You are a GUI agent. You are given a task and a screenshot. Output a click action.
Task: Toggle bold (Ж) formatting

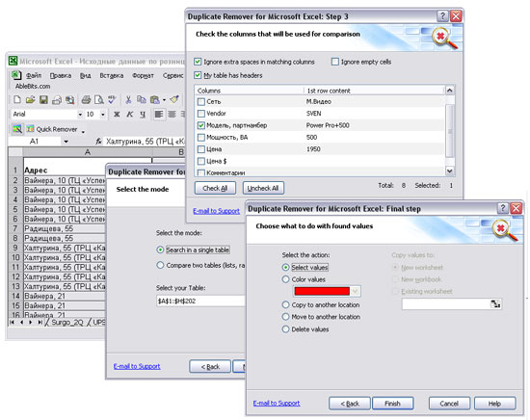click(x=117, y=115)
